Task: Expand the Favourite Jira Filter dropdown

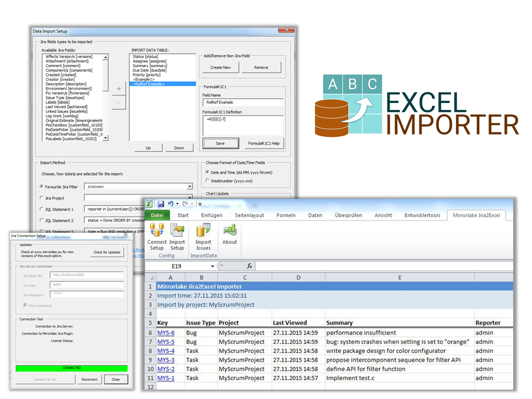Action: tap(190, 187)
